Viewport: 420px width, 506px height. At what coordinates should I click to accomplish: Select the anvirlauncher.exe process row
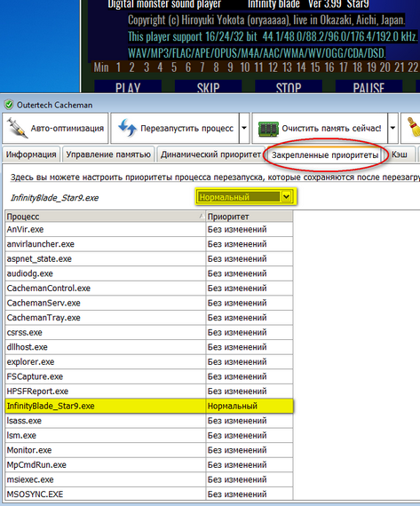pyautogui.click(x=149, y=244)
